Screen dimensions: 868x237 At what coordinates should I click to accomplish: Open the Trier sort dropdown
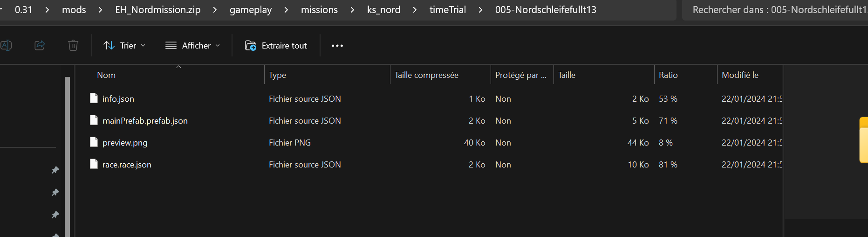point(124,45)
